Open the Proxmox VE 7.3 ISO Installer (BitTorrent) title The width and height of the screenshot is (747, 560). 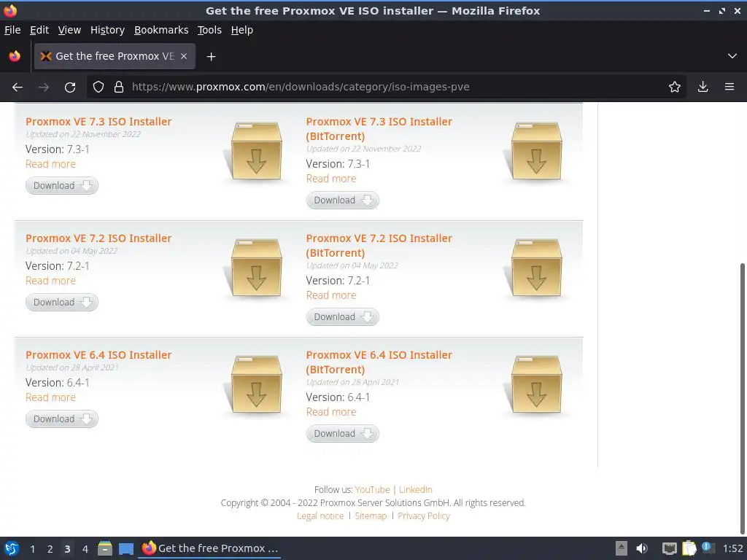(x=379, y=129)
